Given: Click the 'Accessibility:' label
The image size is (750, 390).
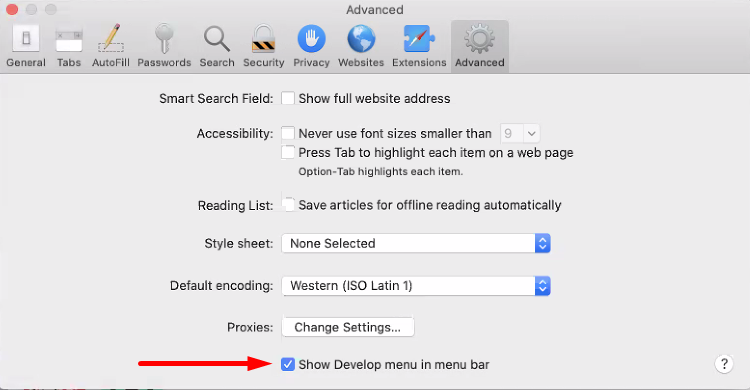Looking at the screenshot, I should [235, 134].
